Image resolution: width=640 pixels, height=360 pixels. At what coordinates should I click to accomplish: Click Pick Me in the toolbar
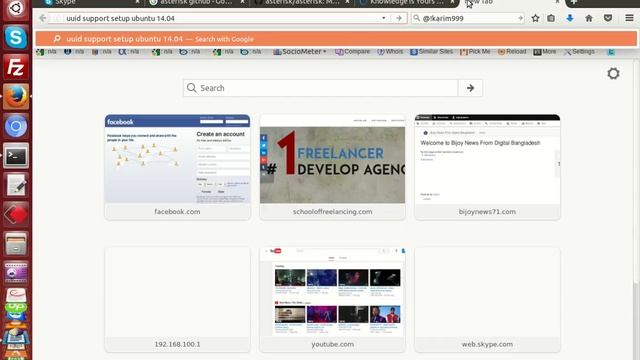pos(475,52)
